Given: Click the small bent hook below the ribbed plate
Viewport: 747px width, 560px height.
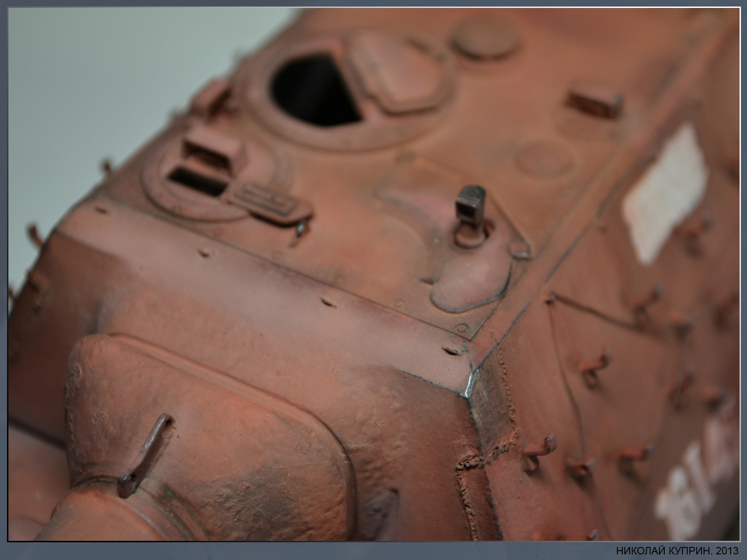Looking at the screenshot, I should click(299, 231).
